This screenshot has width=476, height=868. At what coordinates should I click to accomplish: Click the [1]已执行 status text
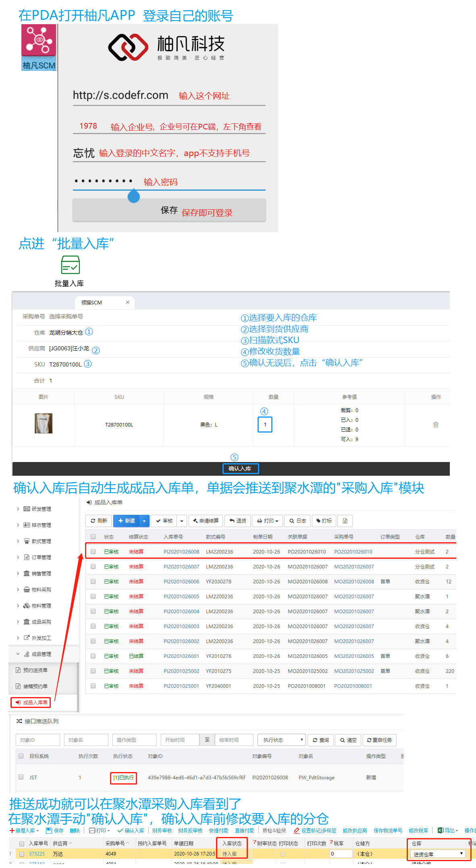pyautogui.click(x=123, y=778)
